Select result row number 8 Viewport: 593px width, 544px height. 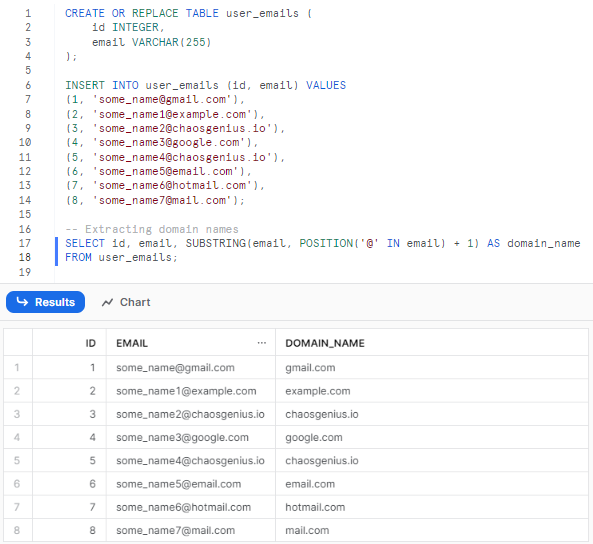(17, 530)
